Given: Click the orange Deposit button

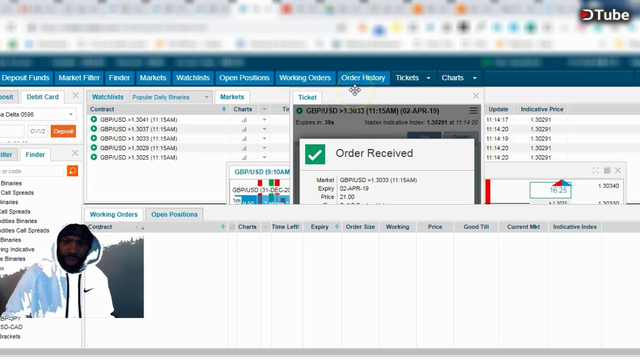Looking at the screenshot, I should 63,131.
